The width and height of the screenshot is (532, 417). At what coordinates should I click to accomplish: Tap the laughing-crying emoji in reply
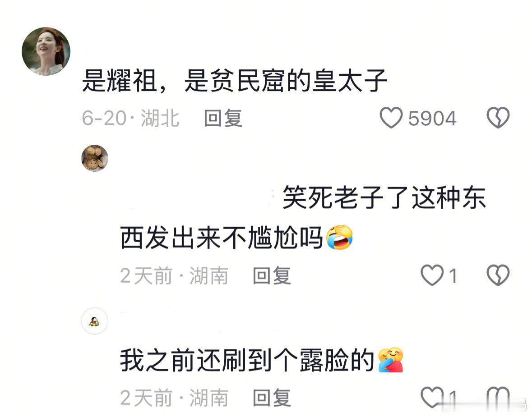339,237
